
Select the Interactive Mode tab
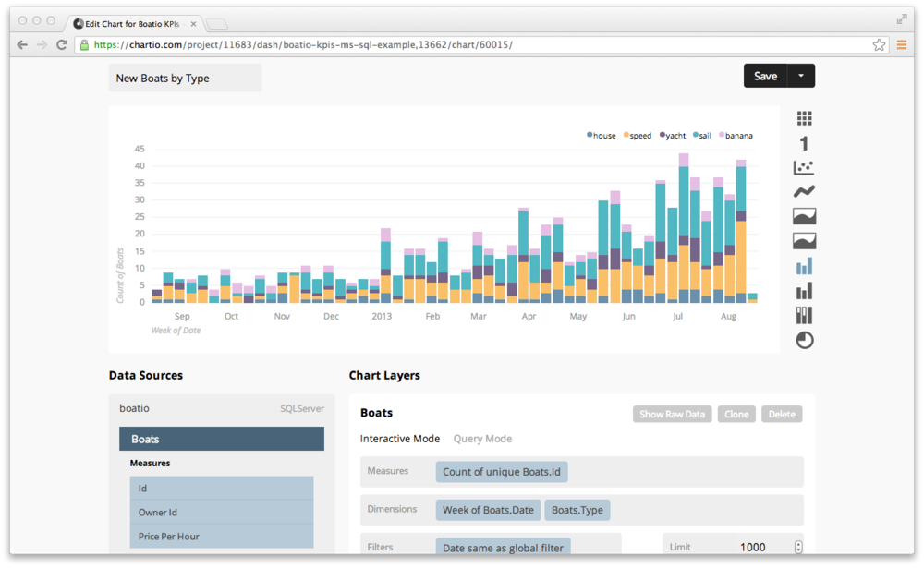(399, 439)
